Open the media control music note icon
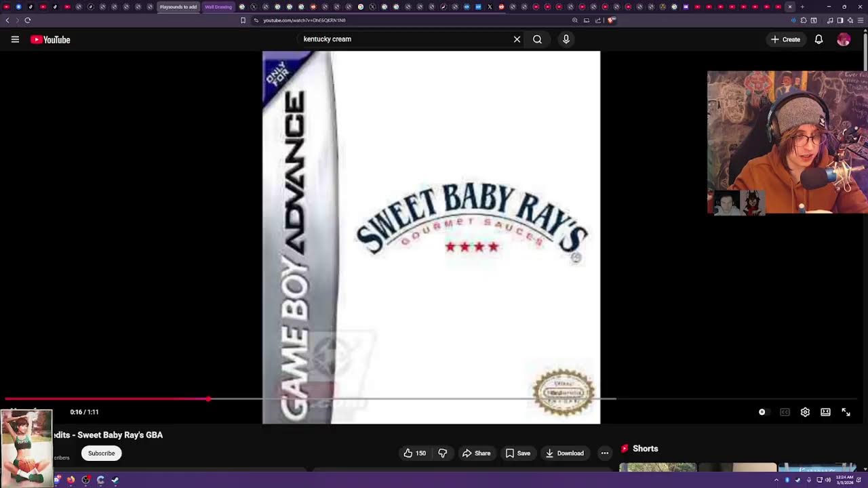Screen dimensions: 868x488 830,20
